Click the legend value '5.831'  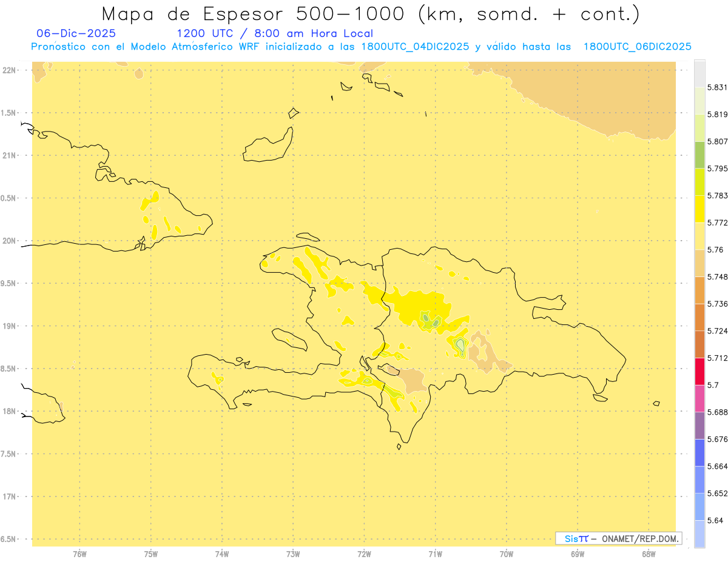pyautogui.click(x=718, y=87)
